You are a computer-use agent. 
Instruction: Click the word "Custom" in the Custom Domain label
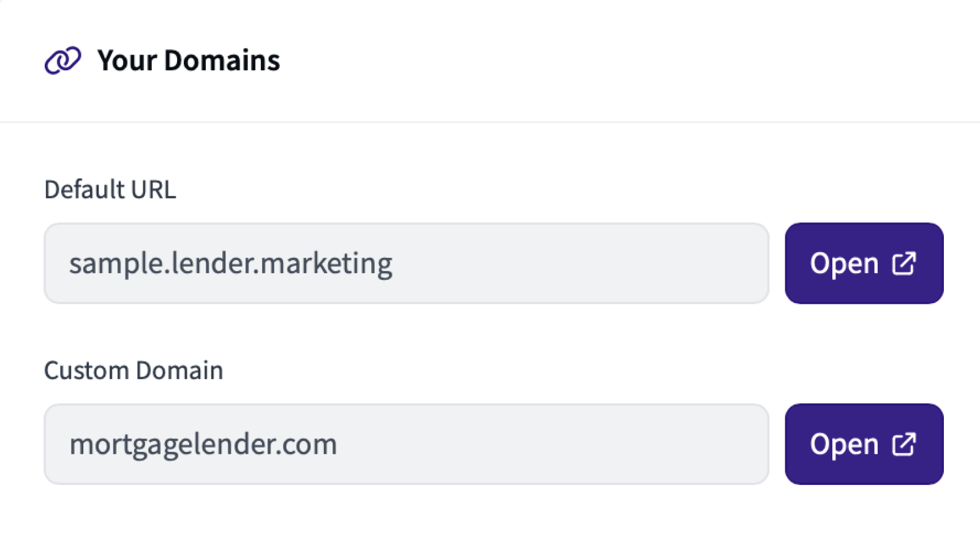(86, 370)
